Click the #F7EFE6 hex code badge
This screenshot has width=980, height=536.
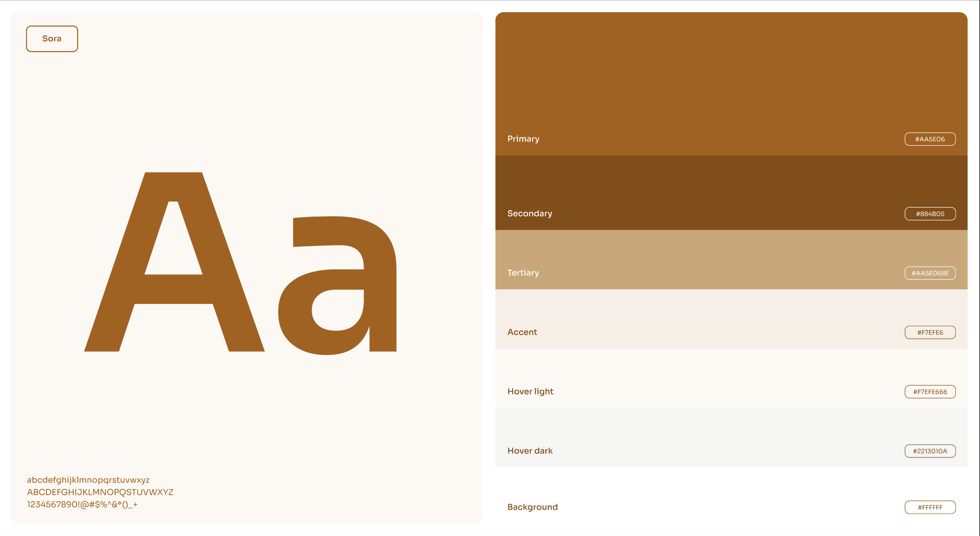tap(930, 332)
